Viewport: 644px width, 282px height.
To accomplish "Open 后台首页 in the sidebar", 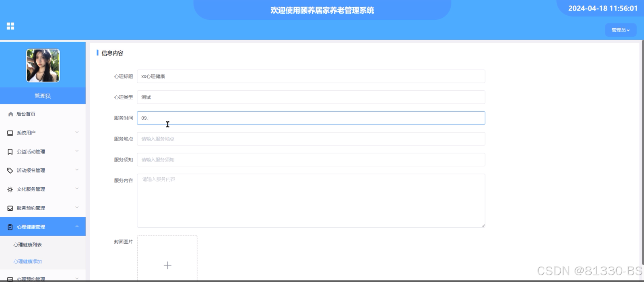I will coord(43,114).
